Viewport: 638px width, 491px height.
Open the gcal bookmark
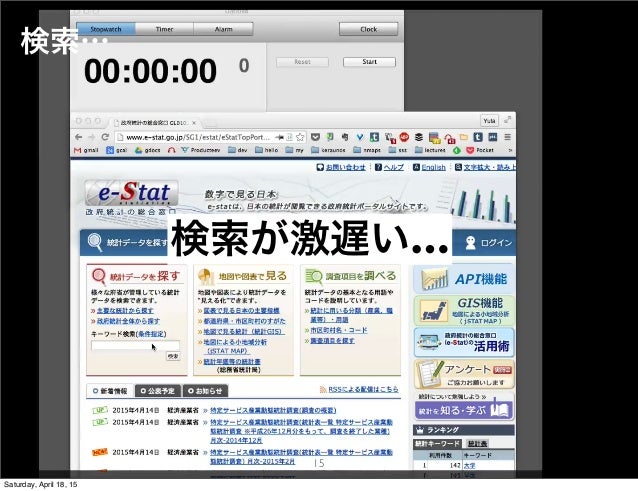[x=117, y=150]
